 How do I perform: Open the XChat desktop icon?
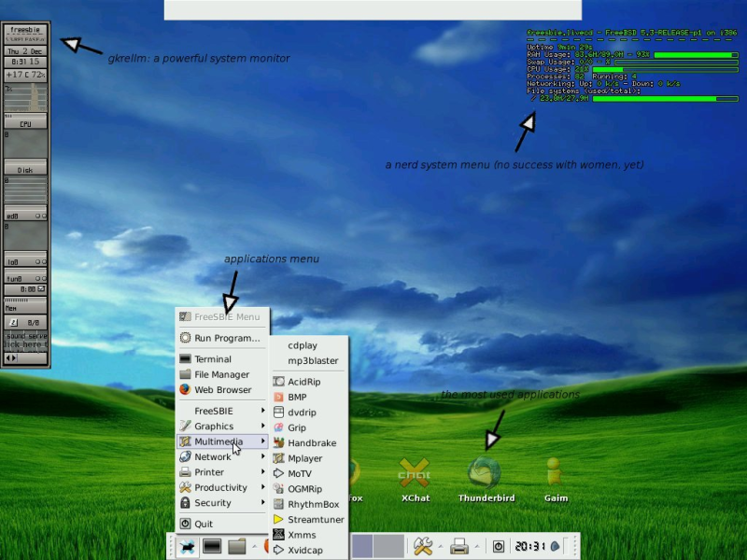415,480
